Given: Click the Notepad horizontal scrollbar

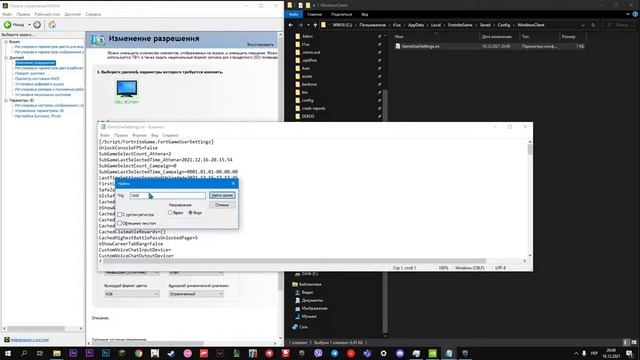Looking at the screenshot, I should [294, 261].
